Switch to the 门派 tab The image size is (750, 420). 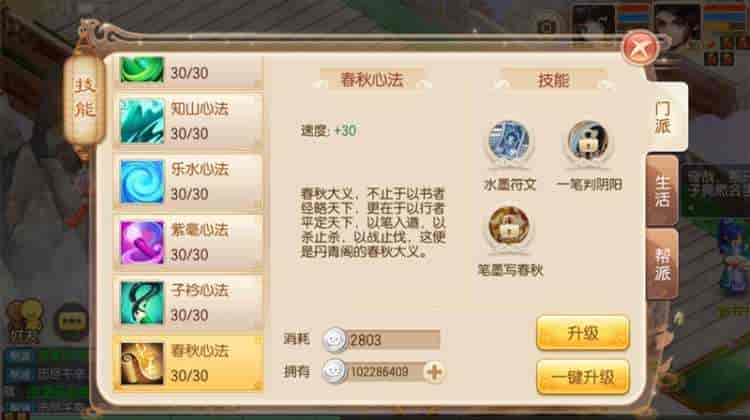pos(664,118)
